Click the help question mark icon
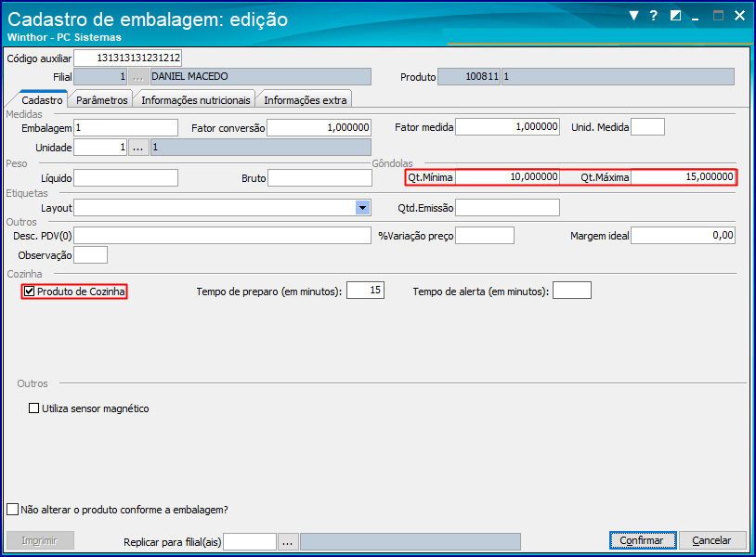The height and width of the screenshot is (557, 756). click(x=653, y=16)
